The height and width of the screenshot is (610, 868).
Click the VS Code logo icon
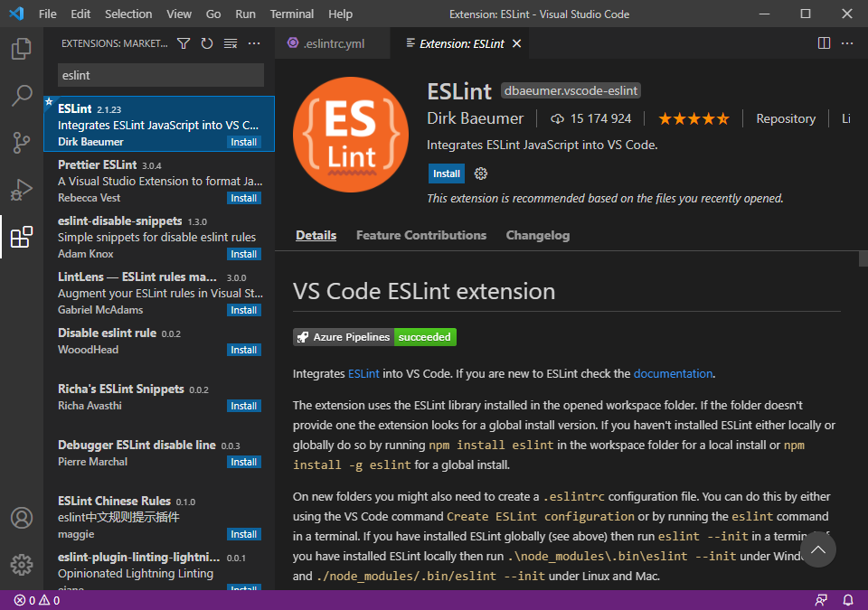[x=16, y=14]
